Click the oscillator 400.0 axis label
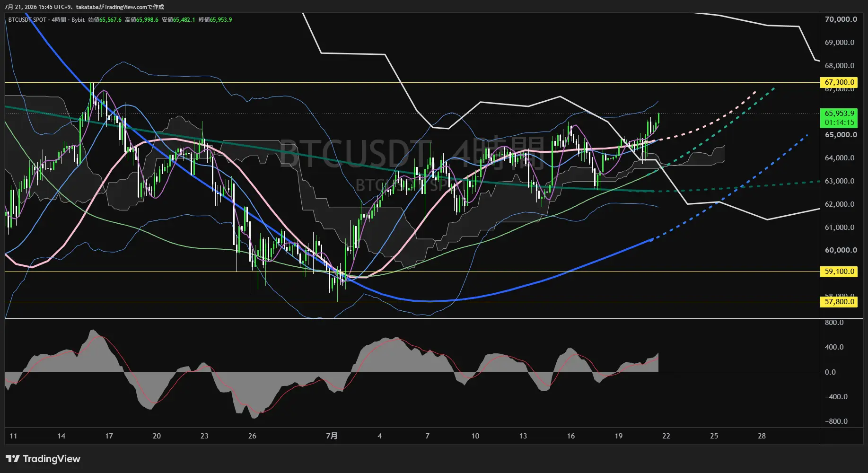Viewport: 868px width, 473px height. coord(834,347)
